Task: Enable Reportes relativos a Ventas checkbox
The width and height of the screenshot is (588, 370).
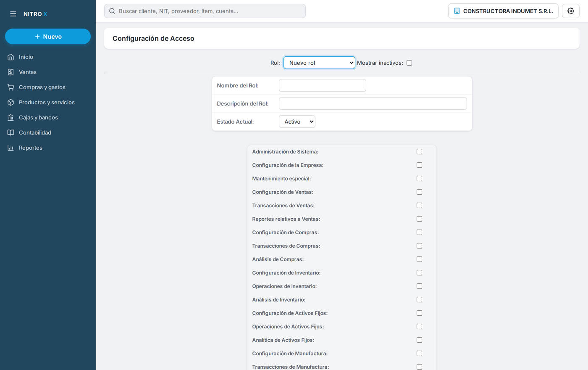Action: click(x=419, y=219)
